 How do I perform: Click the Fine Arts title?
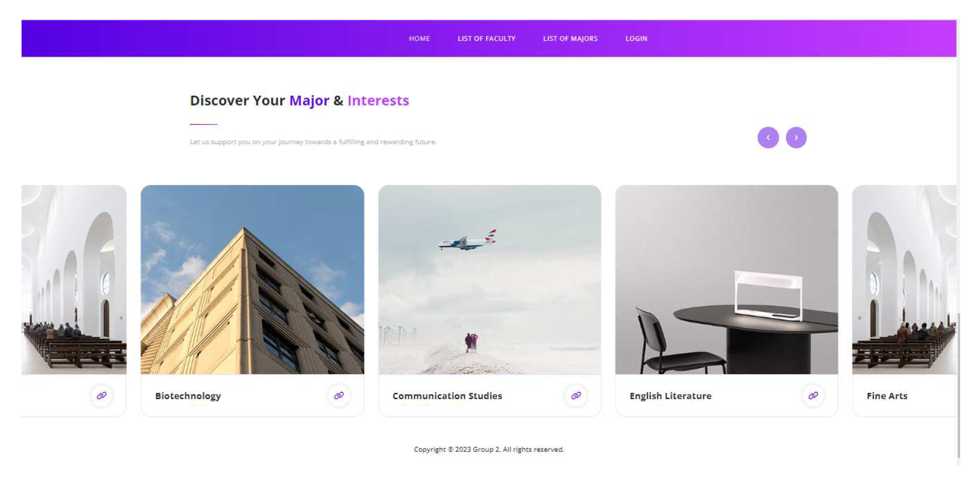point(887,396)
